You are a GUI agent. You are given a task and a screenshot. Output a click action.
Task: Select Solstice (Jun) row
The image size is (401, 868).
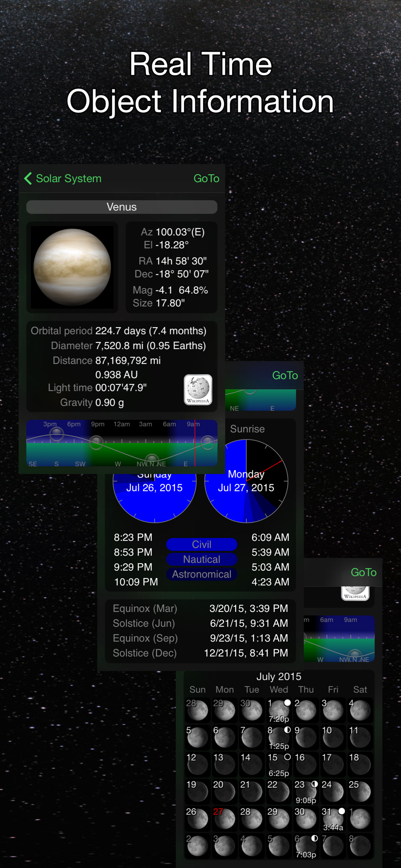200,623
